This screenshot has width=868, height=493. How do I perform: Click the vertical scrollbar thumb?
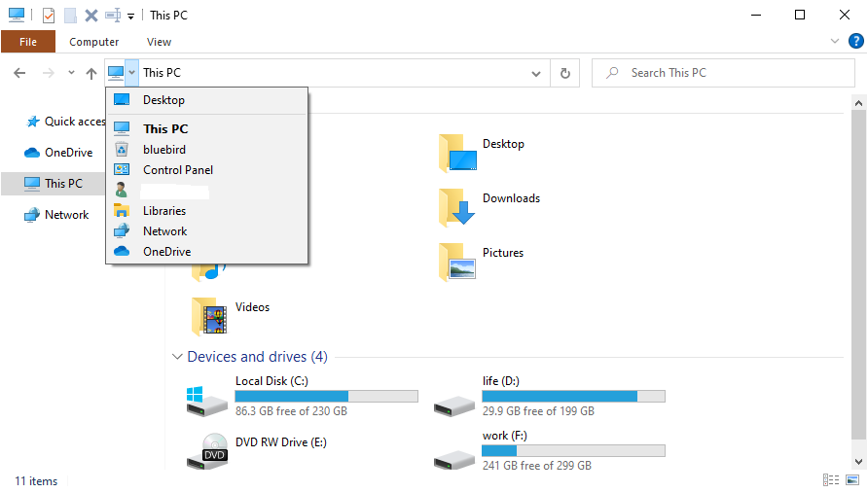click(858, 275)
